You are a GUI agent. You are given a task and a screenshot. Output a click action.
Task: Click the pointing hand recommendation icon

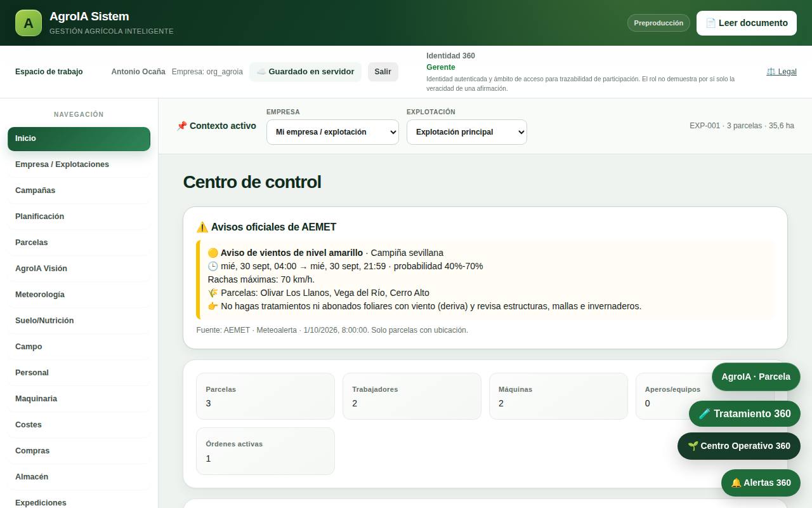[213, 306]
